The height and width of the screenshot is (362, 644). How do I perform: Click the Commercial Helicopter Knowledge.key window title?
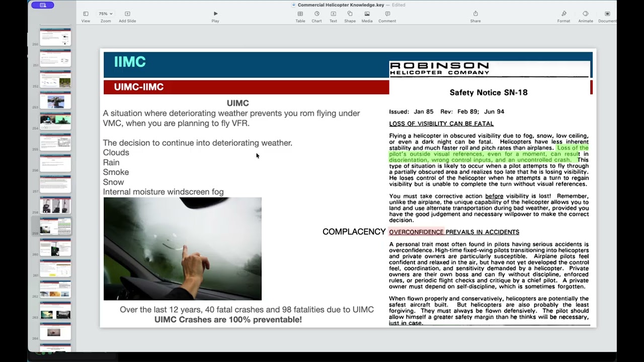pos(341,5)
